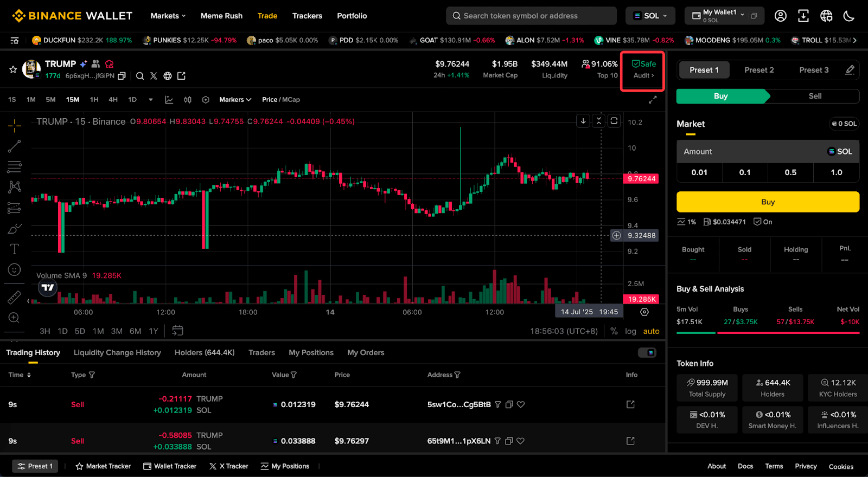Select the crosshair cursor tool
868x477 pixels.
point(15,126)
